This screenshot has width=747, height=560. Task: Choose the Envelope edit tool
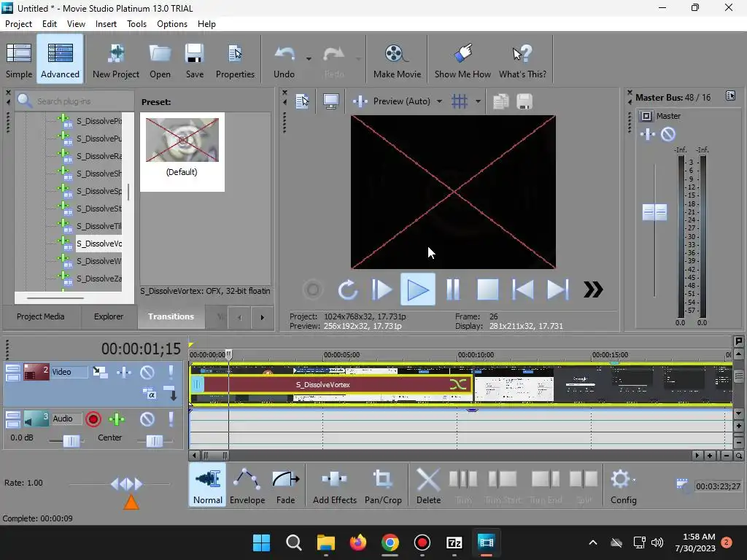(x=247, y=486)
